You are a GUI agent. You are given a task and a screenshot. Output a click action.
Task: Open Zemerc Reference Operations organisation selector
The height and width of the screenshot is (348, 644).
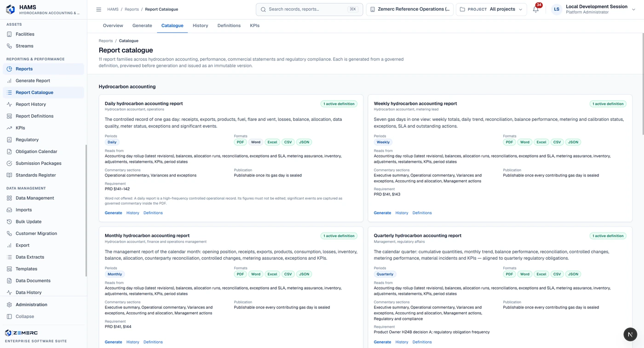(410, 9)
